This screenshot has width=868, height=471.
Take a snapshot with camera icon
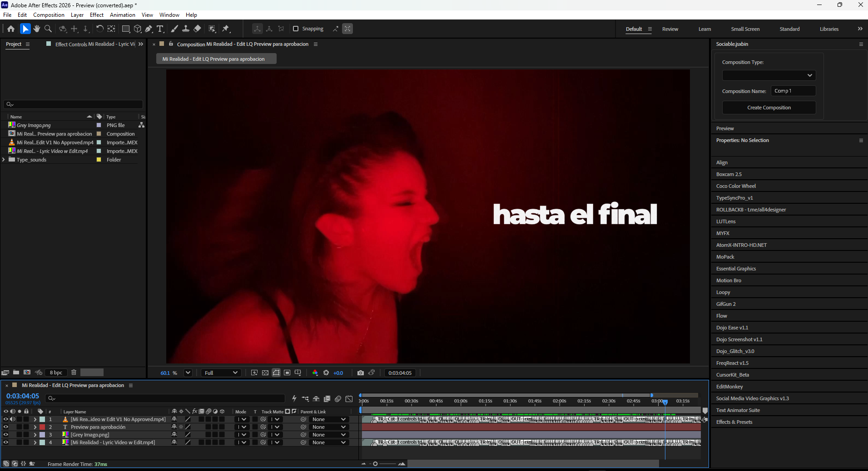[x=361, y=373]
